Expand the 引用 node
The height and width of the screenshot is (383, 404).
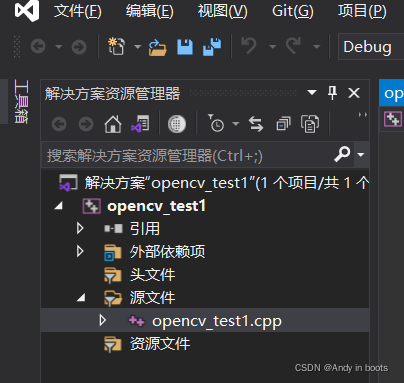tap(80, 228)
